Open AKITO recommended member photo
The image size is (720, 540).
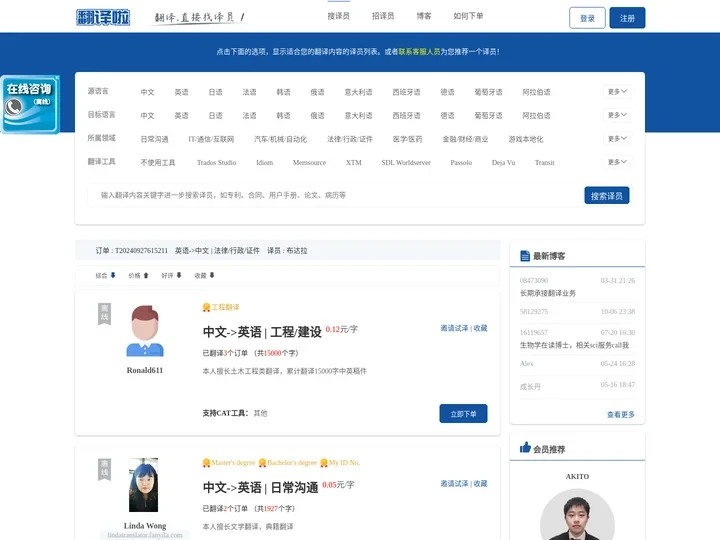click(x=577, y=514)
